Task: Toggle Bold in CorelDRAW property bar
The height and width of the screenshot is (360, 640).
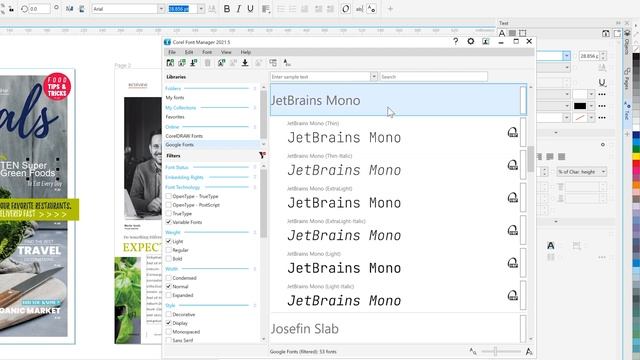Action: click(227, 9)
